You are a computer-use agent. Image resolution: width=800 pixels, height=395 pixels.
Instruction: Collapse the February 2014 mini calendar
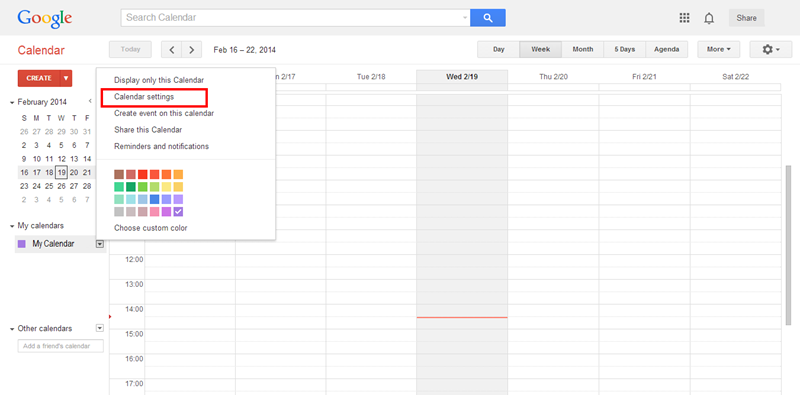tap(12, 102)
